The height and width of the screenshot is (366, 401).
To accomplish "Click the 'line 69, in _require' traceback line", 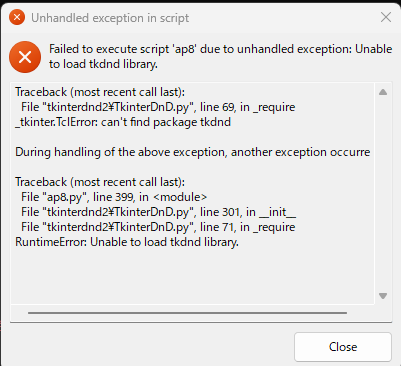I will [158, 107].
